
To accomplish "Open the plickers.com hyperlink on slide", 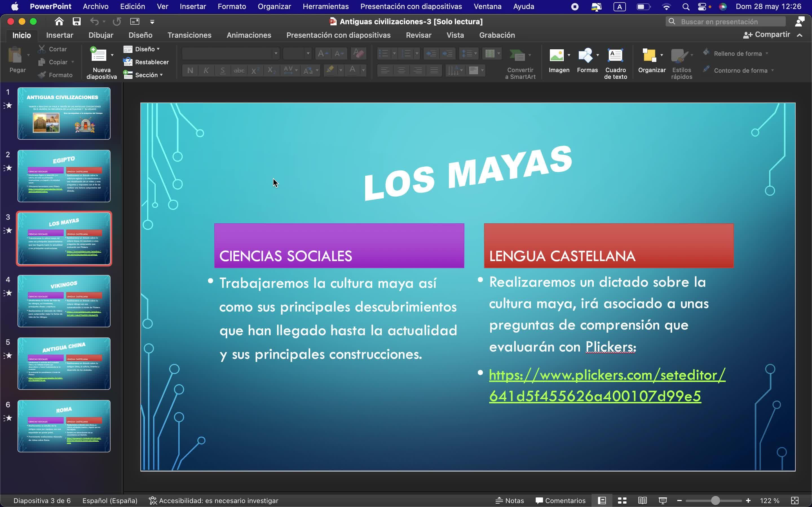I will pyautogui.click(x=607, y=375).
